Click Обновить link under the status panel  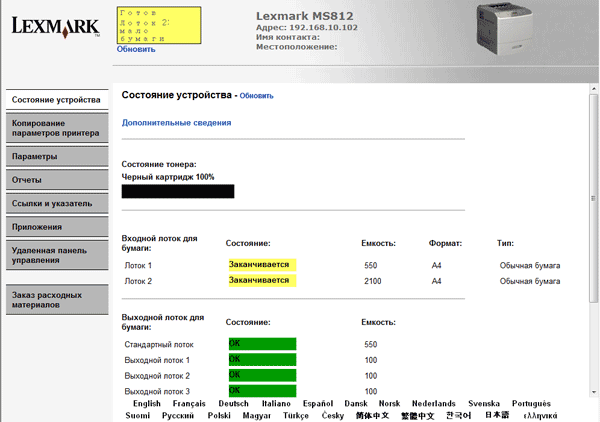pos(136,49)
